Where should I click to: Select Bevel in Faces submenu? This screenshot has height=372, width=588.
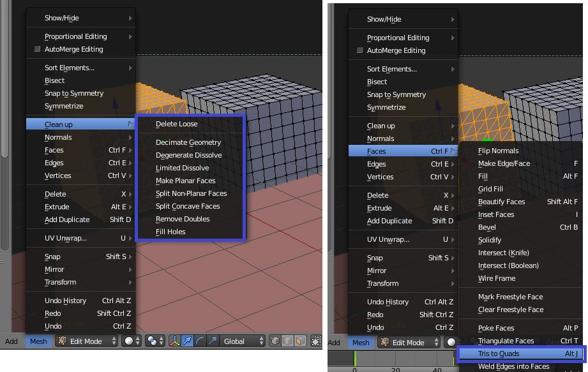point(521,227)
